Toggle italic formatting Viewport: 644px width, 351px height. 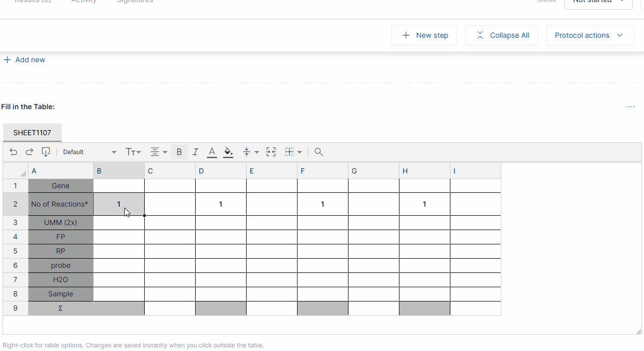click(195, 152)
